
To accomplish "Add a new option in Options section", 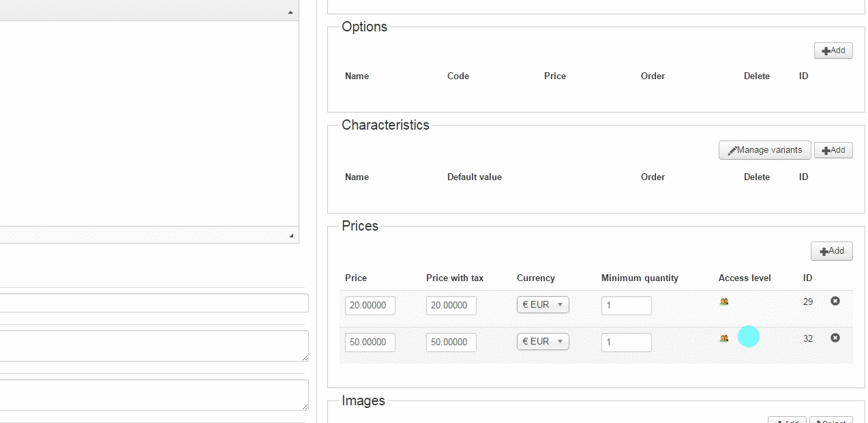I will (x=833, y=50).
